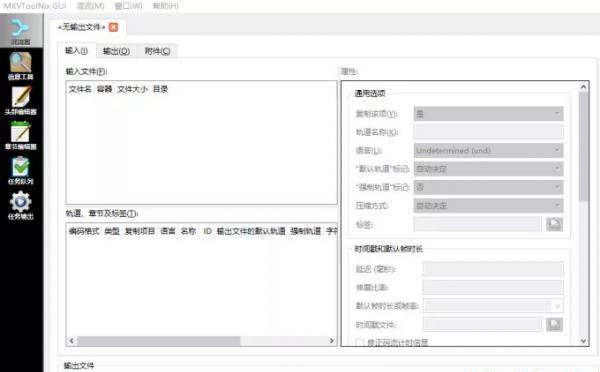Switch to the 输入(I) tab
This screenshot has width=600, height=372.
(77, 51)
